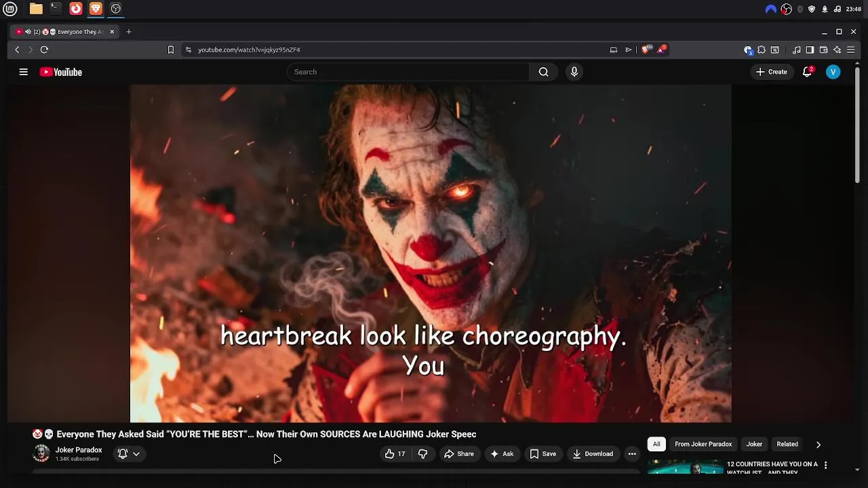868x488 pixels.
Task: Save the video to a playlist
Action: coord(542,454)
